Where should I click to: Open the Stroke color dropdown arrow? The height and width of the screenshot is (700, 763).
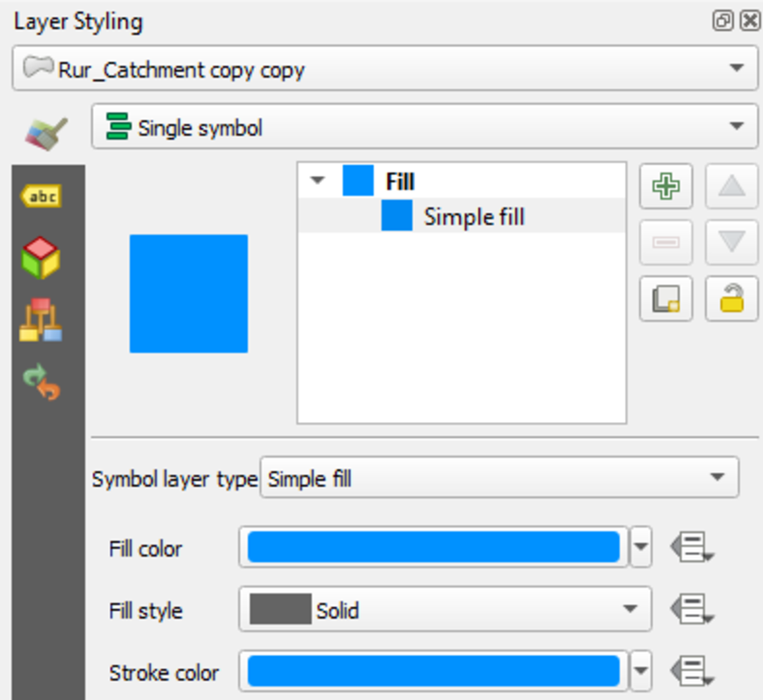641,671
